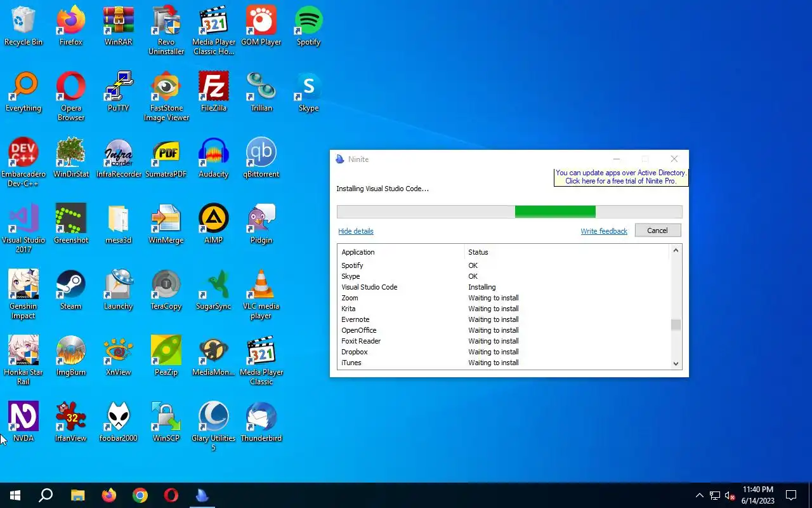This screenshot has height=508, width=812.
Task: Open File Explorer from the taskbar
Action: (x=77, y=495)
